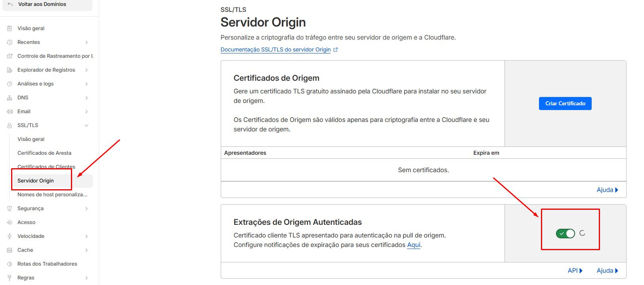
Task: Open Documentação SSL/TLS do servidor Origin link
Action: [275, 49]
